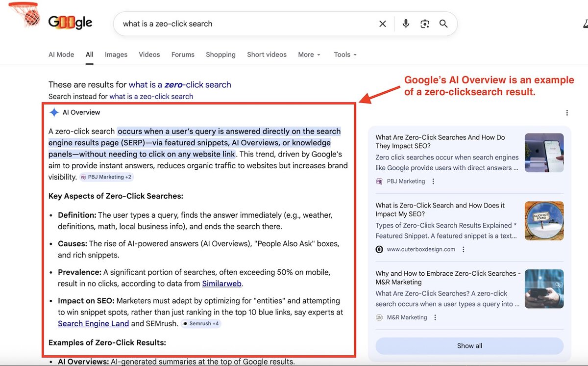Expand the More dropdown menu
Screen dimensions: 588x366
point(309,54)
